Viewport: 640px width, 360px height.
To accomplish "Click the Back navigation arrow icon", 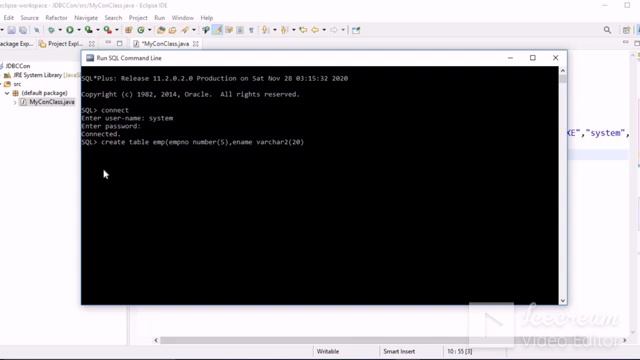I will pos(315,30).
